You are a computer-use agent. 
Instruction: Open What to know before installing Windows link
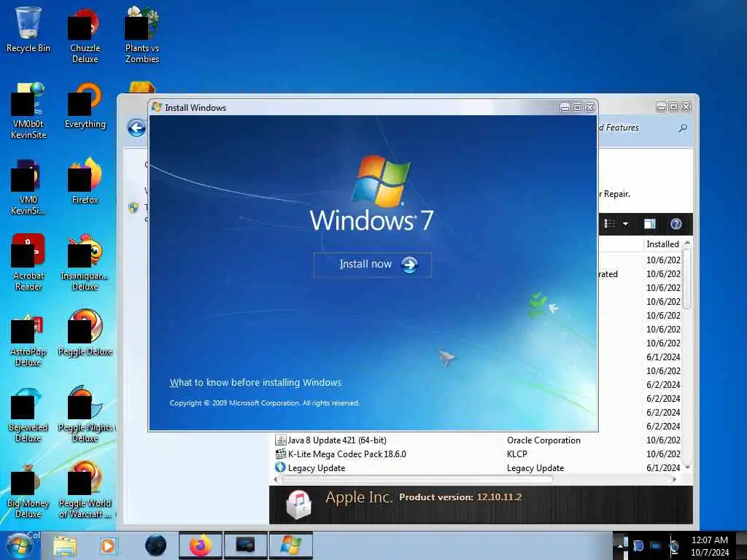click(x=255, y=382)
